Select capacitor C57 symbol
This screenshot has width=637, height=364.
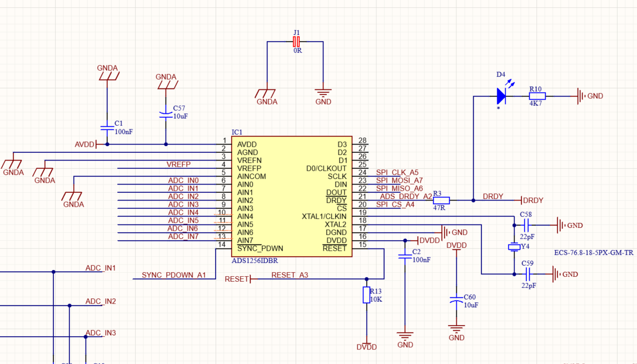coord(166,114)
